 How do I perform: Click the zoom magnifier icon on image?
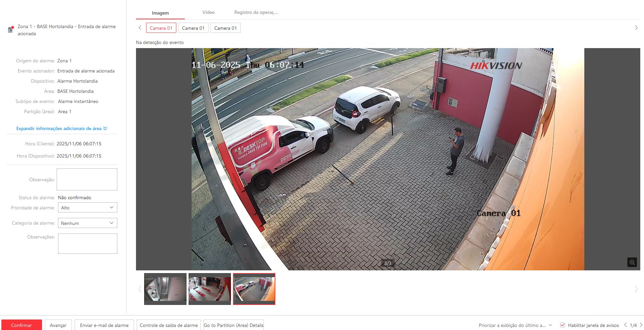coord(632,262)
